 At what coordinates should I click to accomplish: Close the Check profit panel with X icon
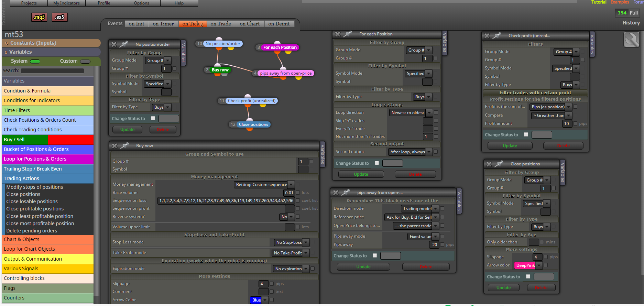487,36
